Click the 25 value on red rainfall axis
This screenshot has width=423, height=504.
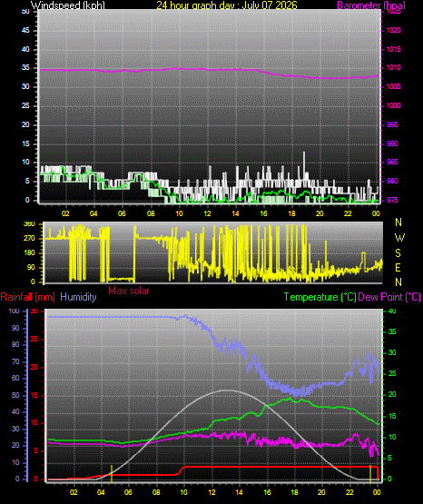tap(34, 339)
